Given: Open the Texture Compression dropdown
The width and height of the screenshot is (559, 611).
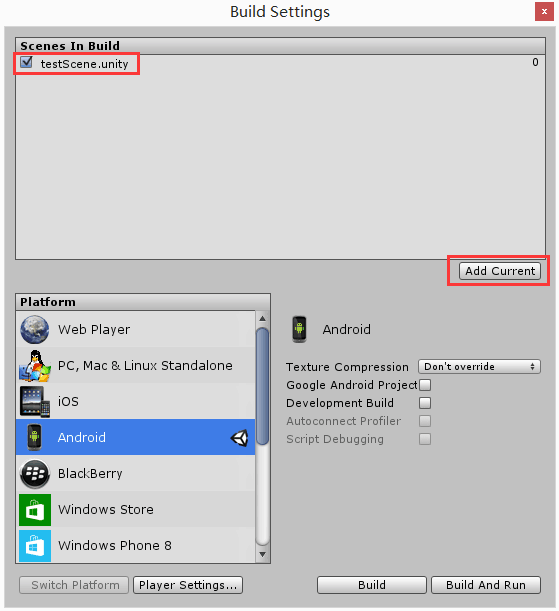Looking at the screenshot, I should (479, 367).
